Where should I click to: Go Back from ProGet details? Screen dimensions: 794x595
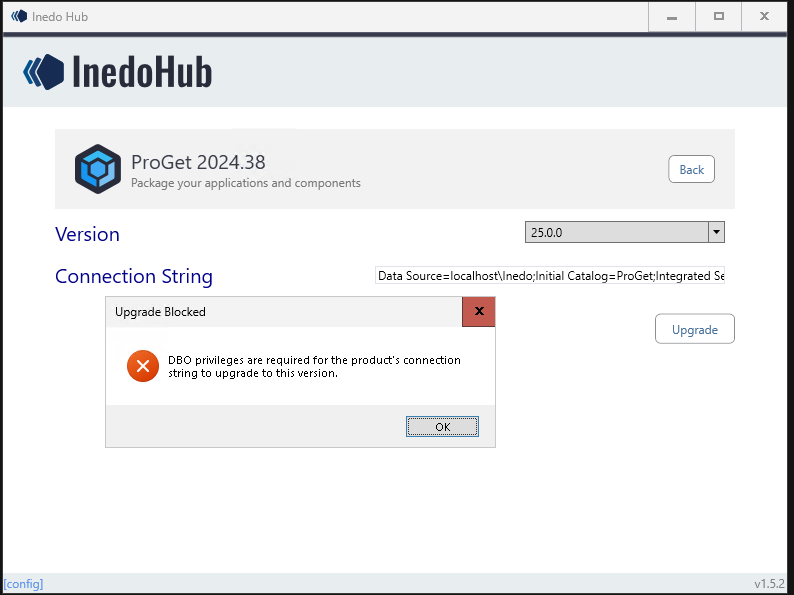[x=691, y=169]
